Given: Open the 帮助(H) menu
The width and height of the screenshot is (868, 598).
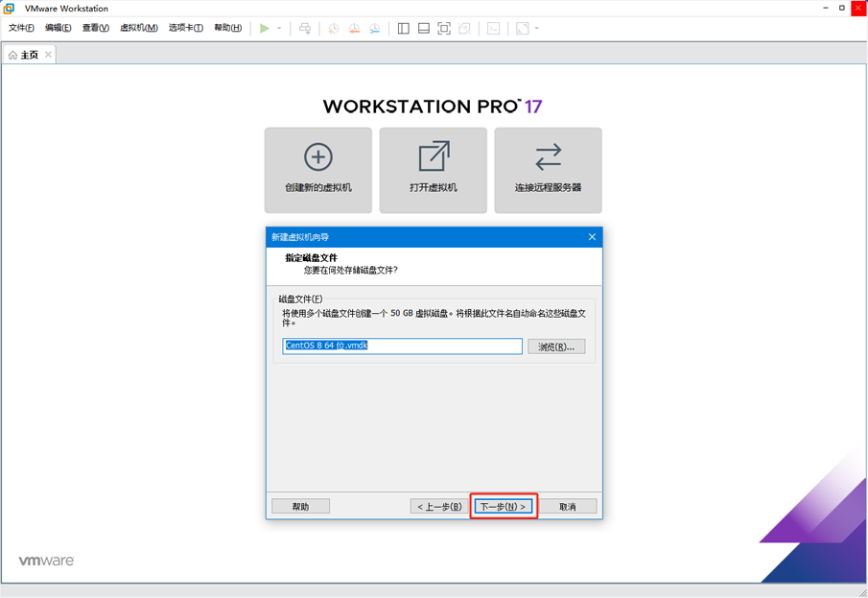Looking at the screenshot, I should pos(228,28).
